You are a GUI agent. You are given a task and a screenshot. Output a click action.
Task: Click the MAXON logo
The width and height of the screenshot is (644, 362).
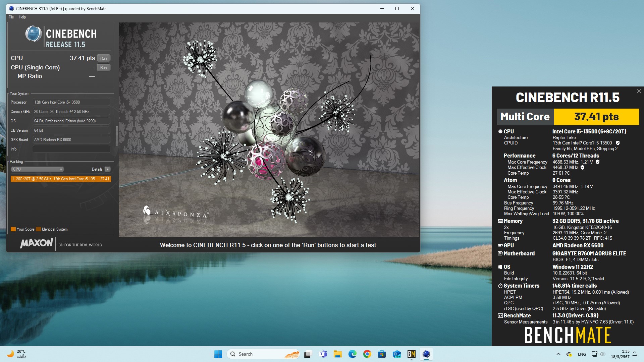[37, 243]
